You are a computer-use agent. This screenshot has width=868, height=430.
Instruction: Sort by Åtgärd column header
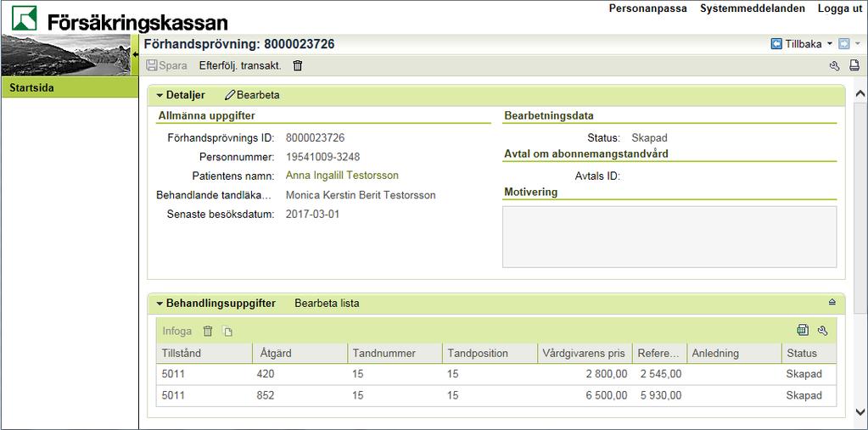click(301, 353)
